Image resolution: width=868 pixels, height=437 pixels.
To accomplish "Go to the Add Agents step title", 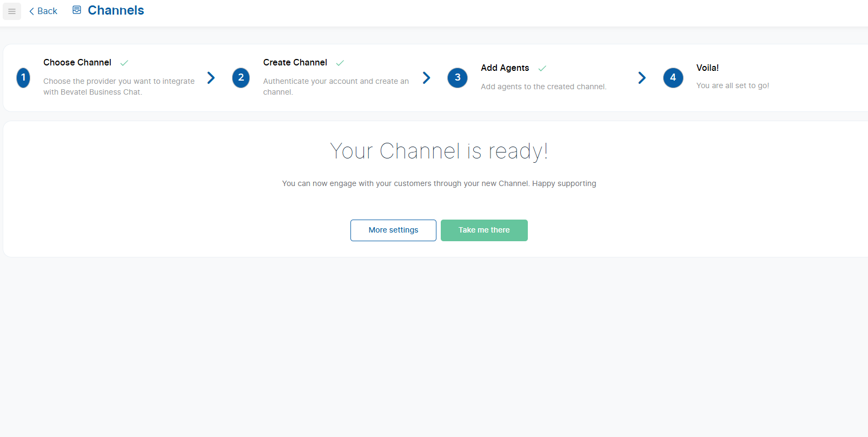I will (x=505, y=68).
